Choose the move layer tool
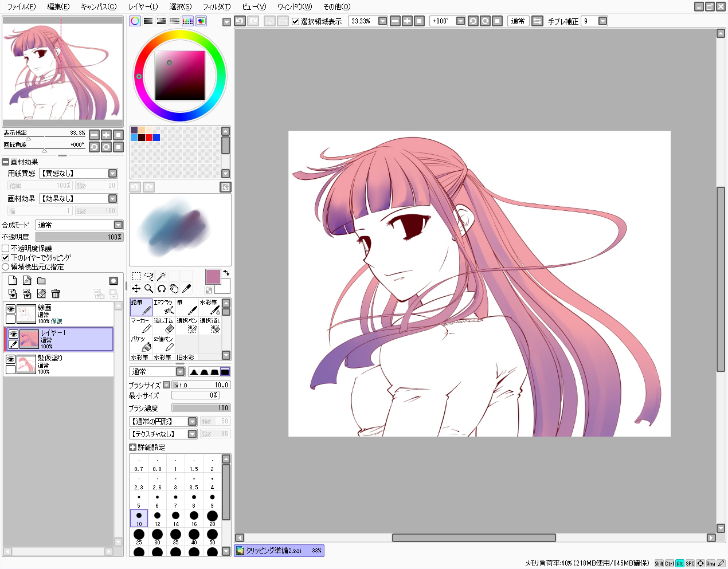 point(136,289)
